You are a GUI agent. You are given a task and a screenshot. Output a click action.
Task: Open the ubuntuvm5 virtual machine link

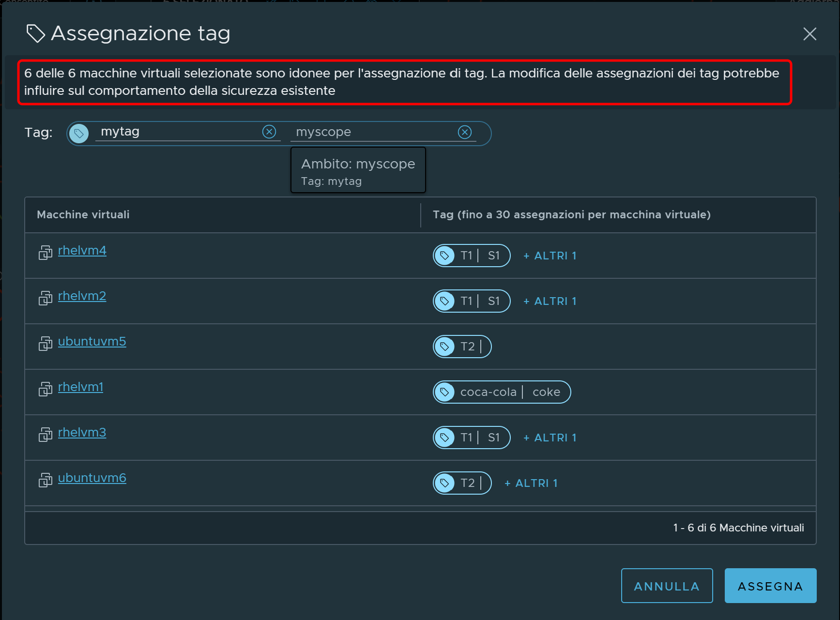pos(92,342)
